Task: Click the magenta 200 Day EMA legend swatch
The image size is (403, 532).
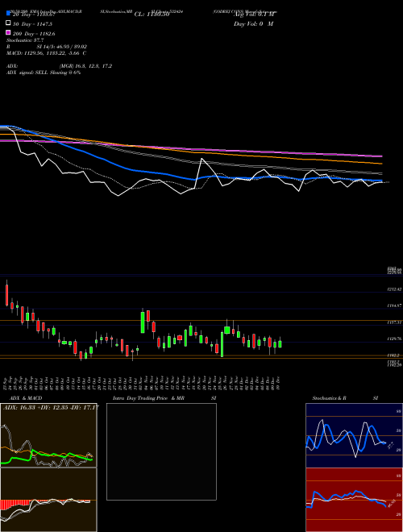Action: click(8, 33)
